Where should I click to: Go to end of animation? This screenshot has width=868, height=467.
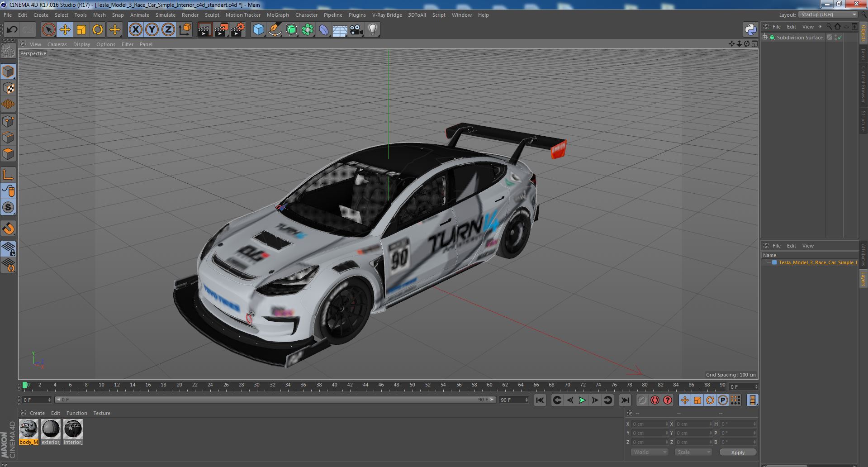625,400
